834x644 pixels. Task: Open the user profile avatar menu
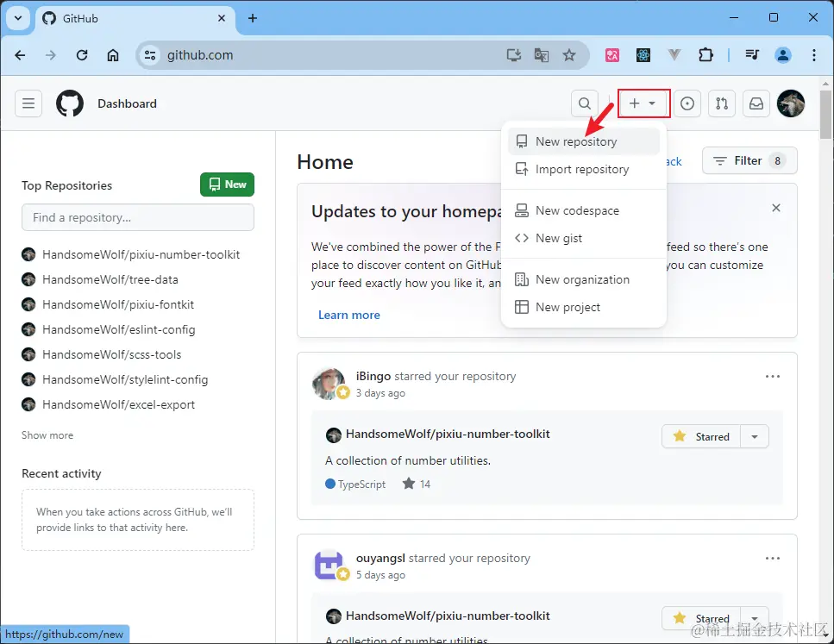tap(791, 103)
